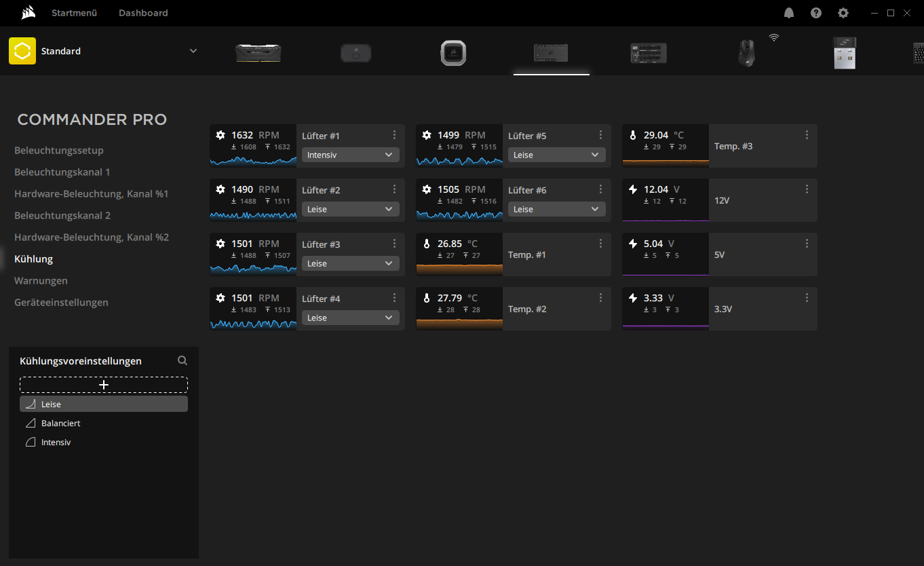Select the RAM memory device icon
Viewport: 924px width, 566px height.
pos(258,52)
